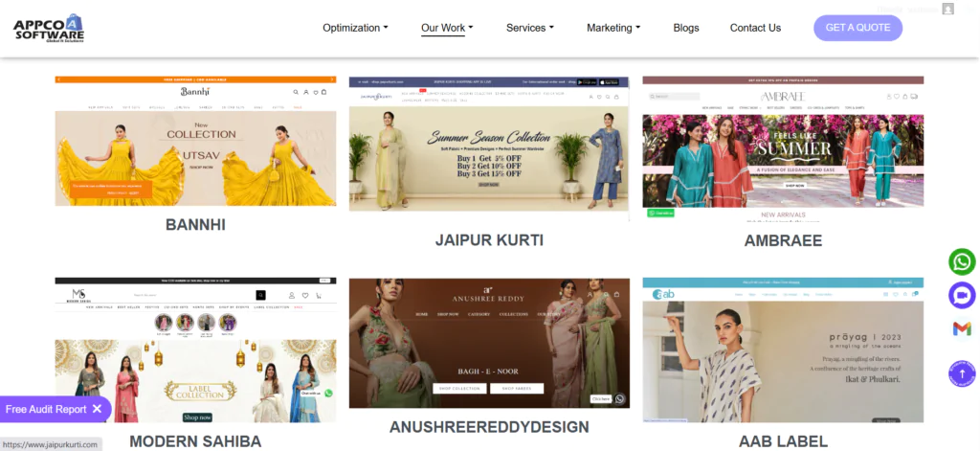Open the Bannhi website thumbnail
Viewport: 980px width, 451px height.
click(195, 141)
